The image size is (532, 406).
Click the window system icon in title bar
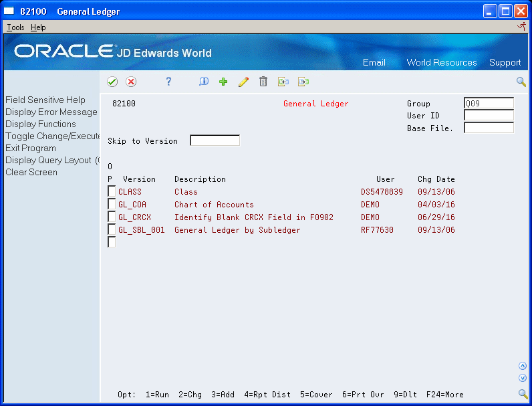coord(9,11)
